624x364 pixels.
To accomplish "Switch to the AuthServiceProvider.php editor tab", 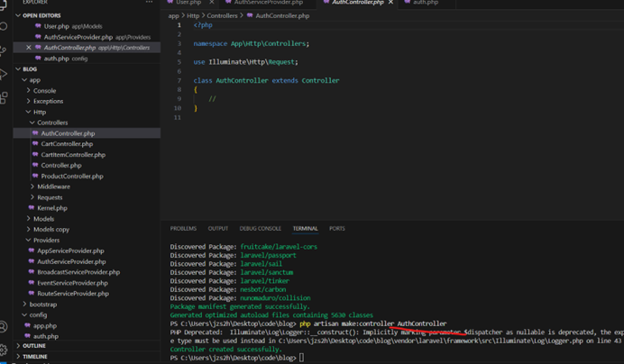I will click(268, 3).
